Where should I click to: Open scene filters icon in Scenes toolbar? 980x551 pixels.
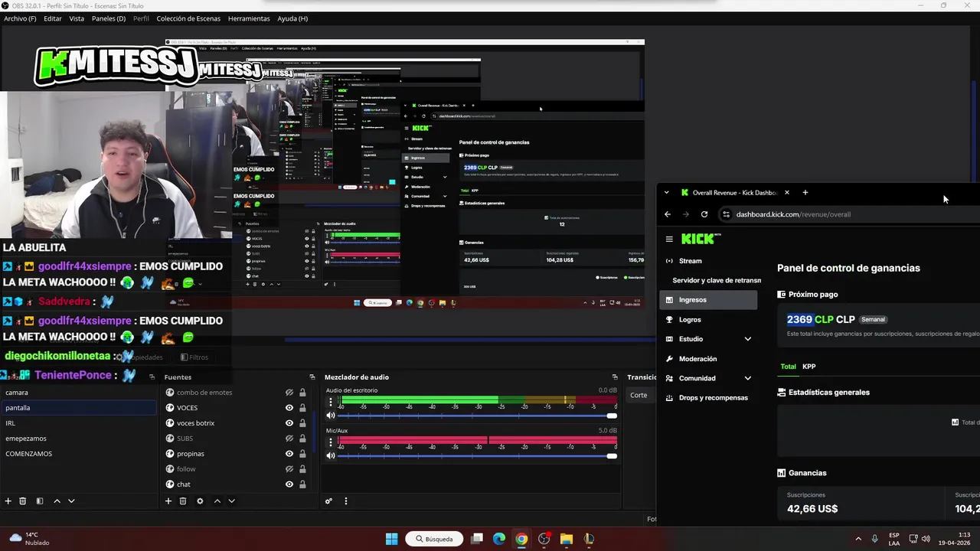pyautogui.click(x=39, y=501)
